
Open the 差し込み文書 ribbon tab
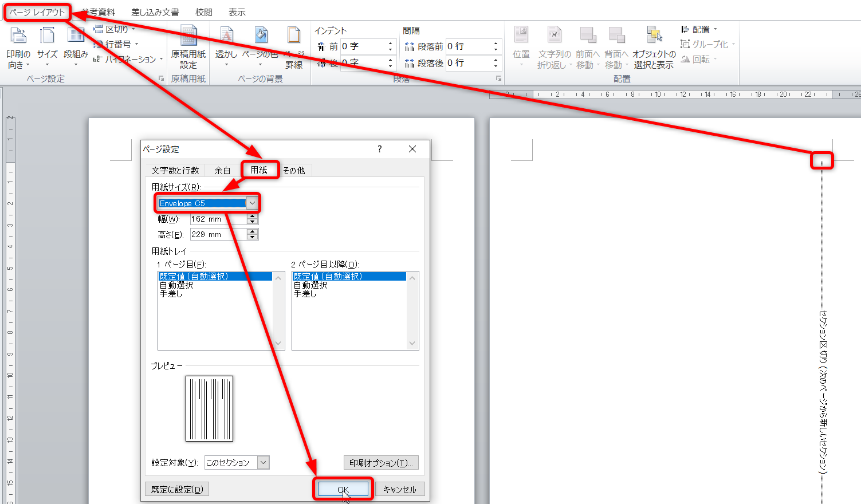(155, 12)
